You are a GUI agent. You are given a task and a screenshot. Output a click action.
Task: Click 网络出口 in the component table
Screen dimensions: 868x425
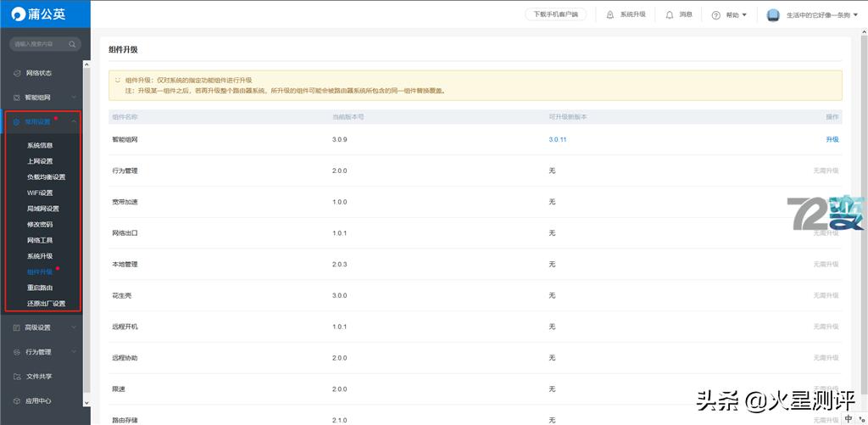click(125, 233)
